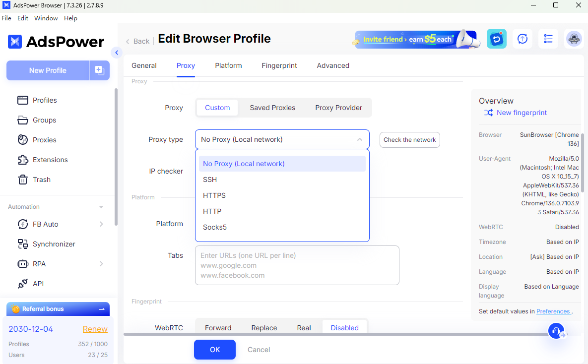Click the Cancel button
The height and width of the screenshot is (364, 588).
pyautogui.click(x=259, y=350)
